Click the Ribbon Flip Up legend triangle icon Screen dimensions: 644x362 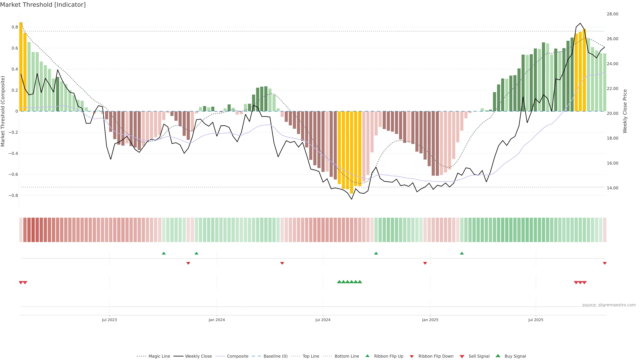point(367,356)
